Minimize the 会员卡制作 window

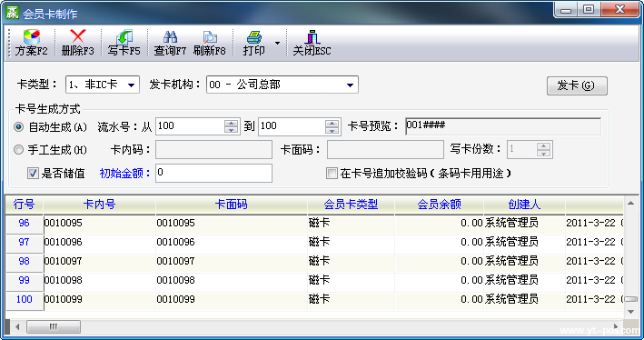(x=566, y=10)
